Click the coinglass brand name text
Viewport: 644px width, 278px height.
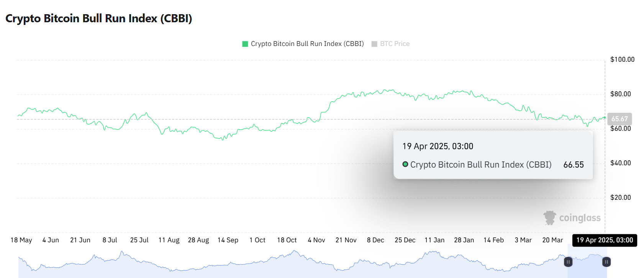[579, 217]
